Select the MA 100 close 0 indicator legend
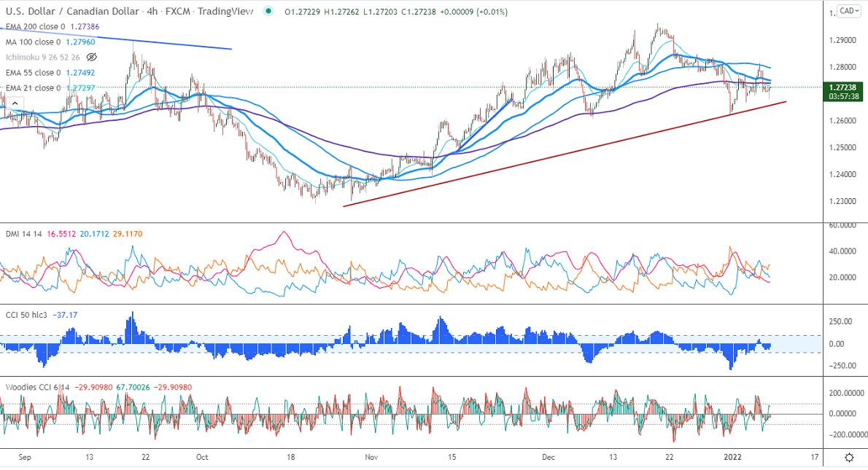The width and height of the screenshot is (868, 470). [x=34, y=42]
